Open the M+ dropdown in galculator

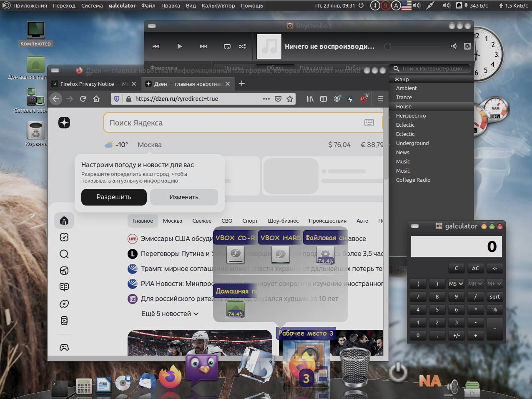495,284
